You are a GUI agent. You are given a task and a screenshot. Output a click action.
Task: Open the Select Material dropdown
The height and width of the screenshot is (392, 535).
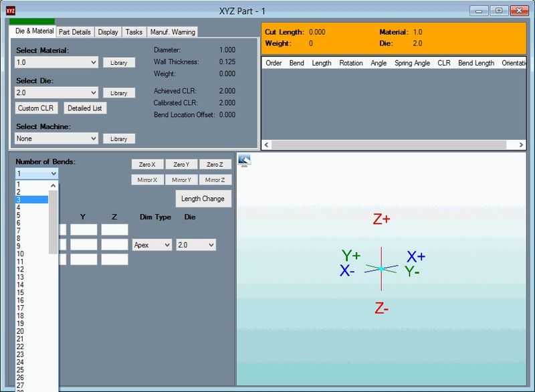coord(57,62)
